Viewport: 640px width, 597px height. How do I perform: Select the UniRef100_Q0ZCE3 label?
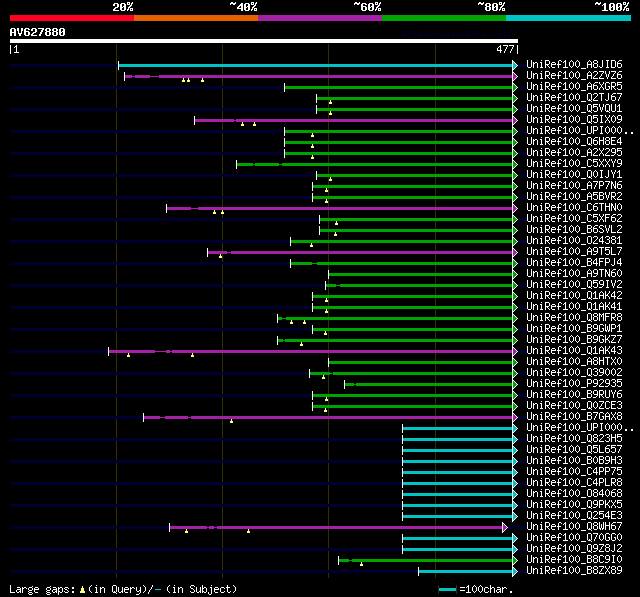574,406
